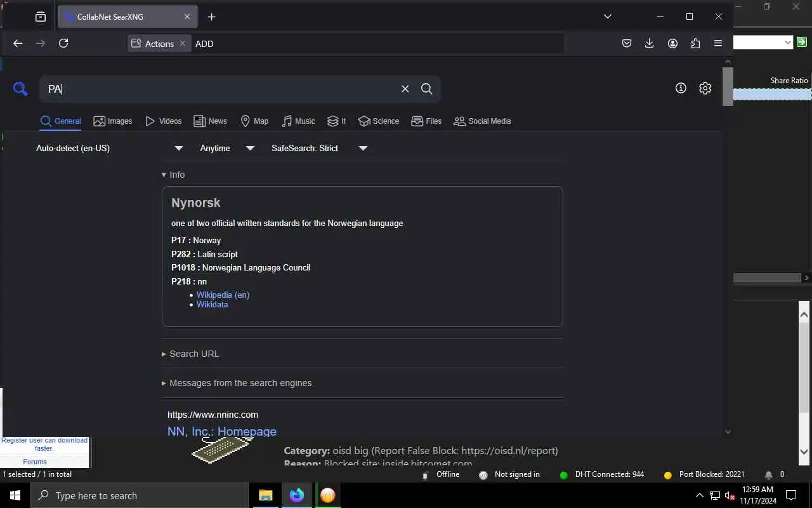Open the Forums link in BitComet
Image resolution: width=812 pixels, height=508 pixels.
(x=35, y=462)
